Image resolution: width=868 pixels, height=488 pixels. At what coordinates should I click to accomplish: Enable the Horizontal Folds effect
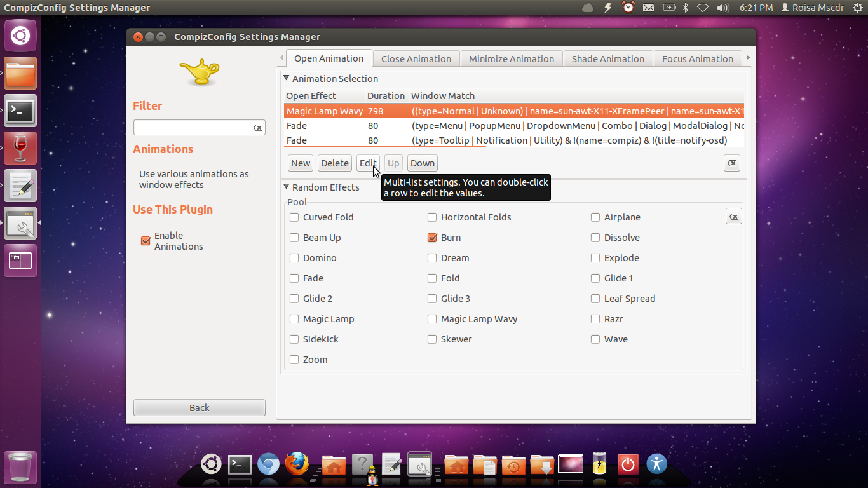point(432,217)
